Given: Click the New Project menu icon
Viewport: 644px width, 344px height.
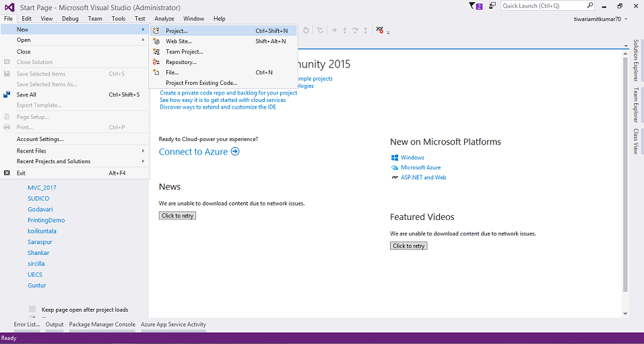Looking at the screenshot, I should tap(156, 30).
